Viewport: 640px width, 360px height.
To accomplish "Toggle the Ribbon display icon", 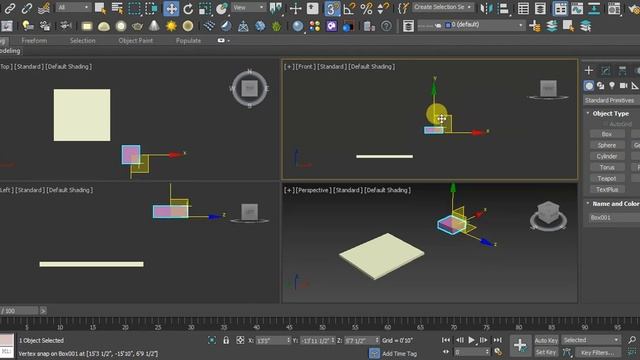I will (560, 8).
